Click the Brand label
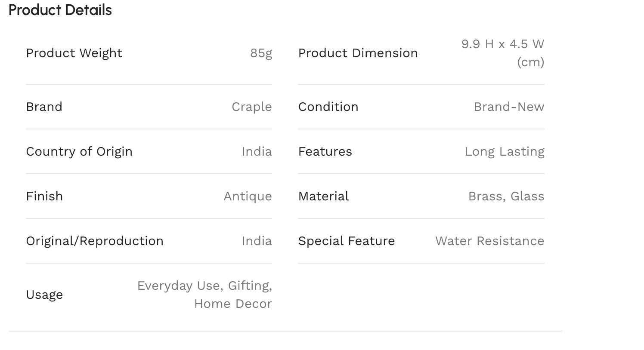Image resolution: width=644 pixels, height=350 pixels. point(44,107)
